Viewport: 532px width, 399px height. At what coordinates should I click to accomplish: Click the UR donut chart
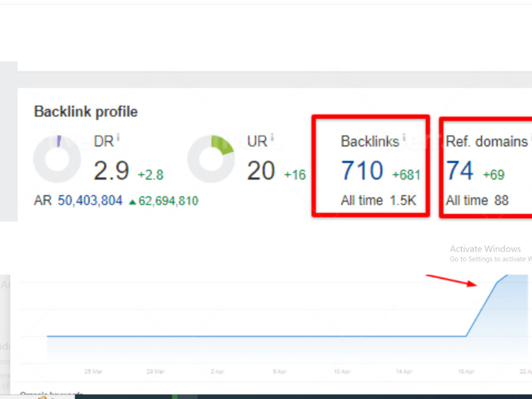[x=211, y=159]
